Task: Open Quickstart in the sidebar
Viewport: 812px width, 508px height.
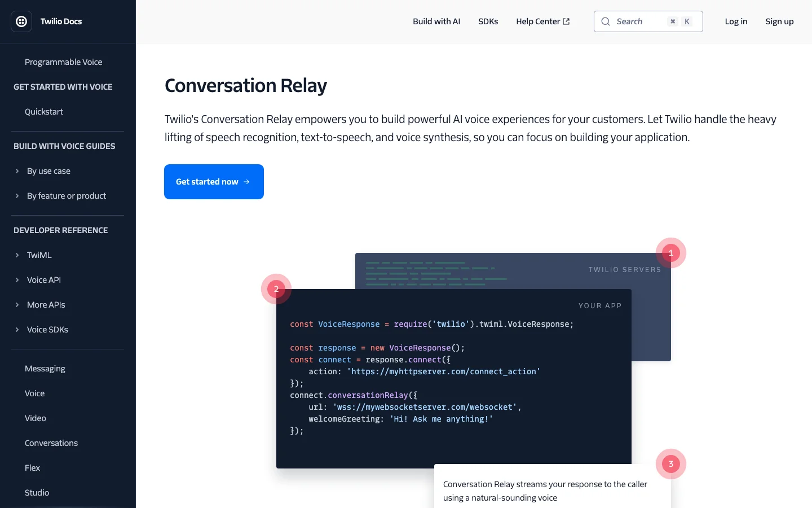Action: click(x=44, y=112)
